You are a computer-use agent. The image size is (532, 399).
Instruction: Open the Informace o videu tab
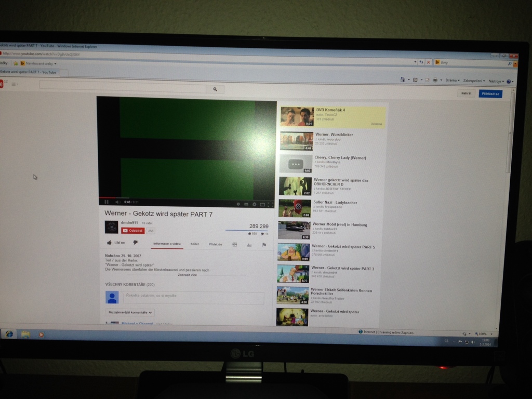pos(167,244)
